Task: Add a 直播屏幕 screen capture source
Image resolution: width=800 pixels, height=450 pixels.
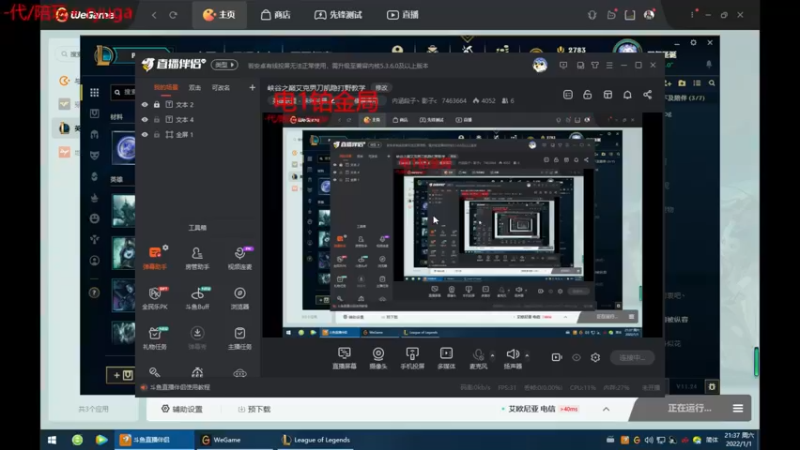Action: pyautogui.click(x=344, y=358)
